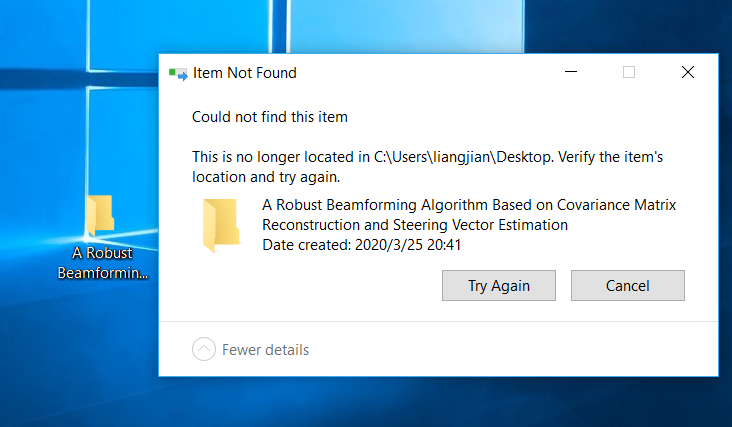Close the Item Not Found dialog
Screen dimensions: 732x427
pyautogui.click(x=688, y=72)
